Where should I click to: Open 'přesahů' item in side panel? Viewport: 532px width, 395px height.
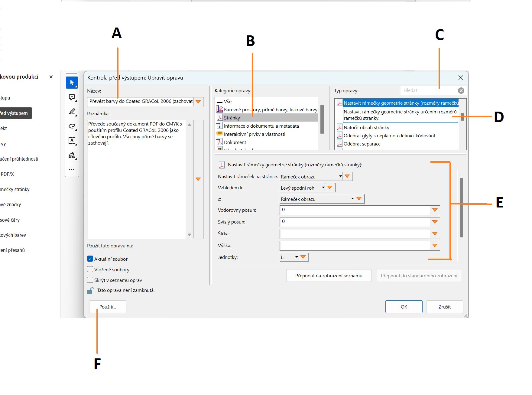(12, 250)
